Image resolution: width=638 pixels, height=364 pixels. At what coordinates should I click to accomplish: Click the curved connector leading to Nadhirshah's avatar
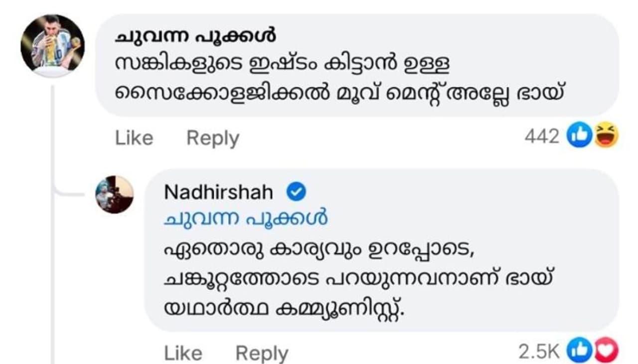70,194
